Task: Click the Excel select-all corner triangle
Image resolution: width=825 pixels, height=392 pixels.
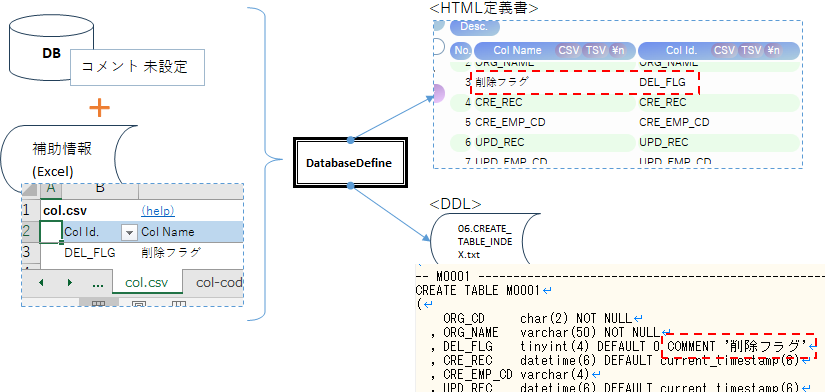Action: [x=31, y=189]
